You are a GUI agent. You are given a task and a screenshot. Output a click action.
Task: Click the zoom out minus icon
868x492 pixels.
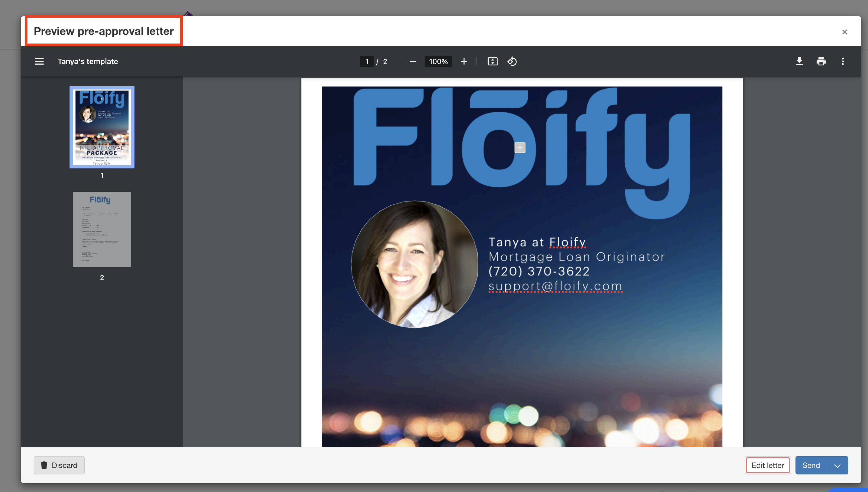(413, 62)
